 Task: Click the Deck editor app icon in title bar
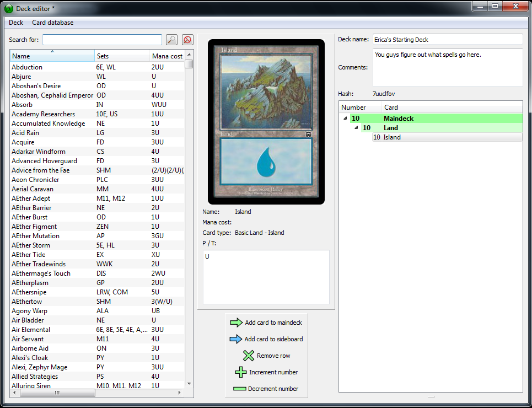tap(9, 8)
